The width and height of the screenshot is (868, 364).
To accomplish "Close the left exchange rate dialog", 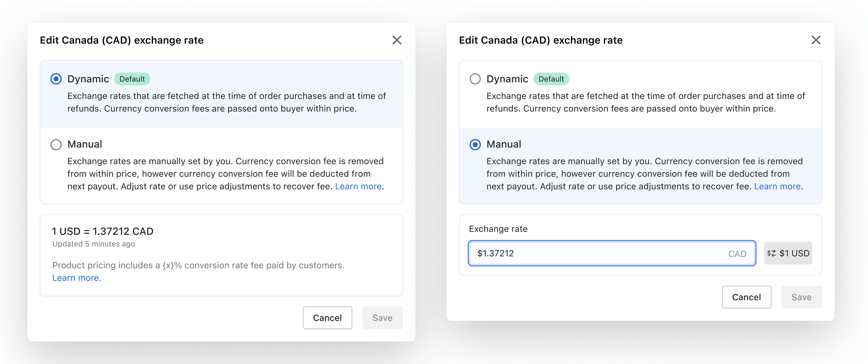I will pyautogui.click(x=397, y=40).
